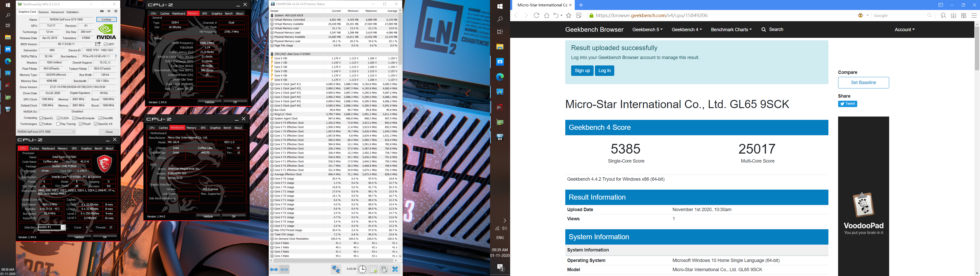Image resolution: width=980 pixels, height=276 pixels.
Task: Toggle DirectML checkbox
Action: (x=100, y=118)
